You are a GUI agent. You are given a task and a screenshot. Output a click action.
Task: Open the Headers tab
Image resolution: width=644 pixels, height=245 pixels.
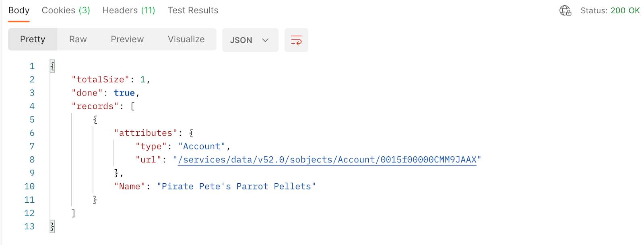coord(128,10)
